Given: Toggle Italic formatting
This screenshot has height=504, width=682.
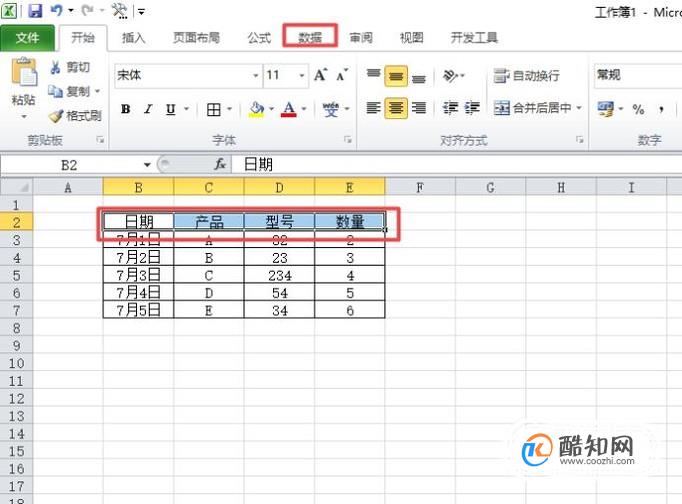Looking at the screenshot, I should [148, 109].
